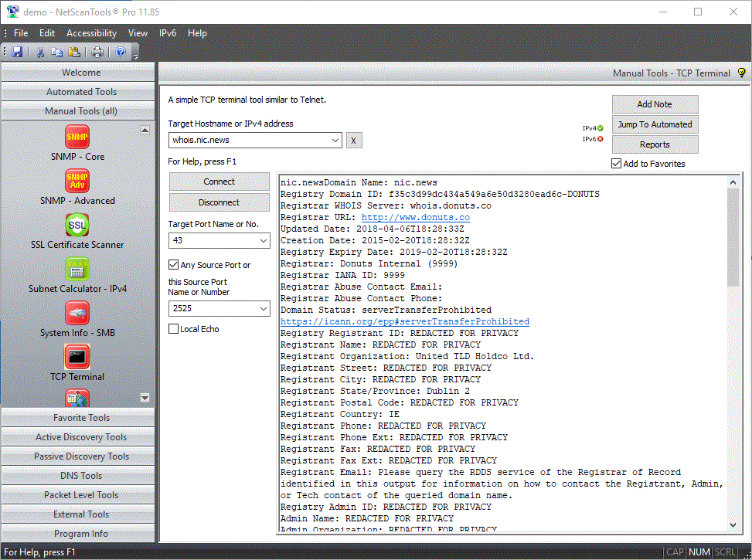Uncheck Add to Favorites checkbox
The height and width of the screenshot is (560, 752).
coord(616,164)
